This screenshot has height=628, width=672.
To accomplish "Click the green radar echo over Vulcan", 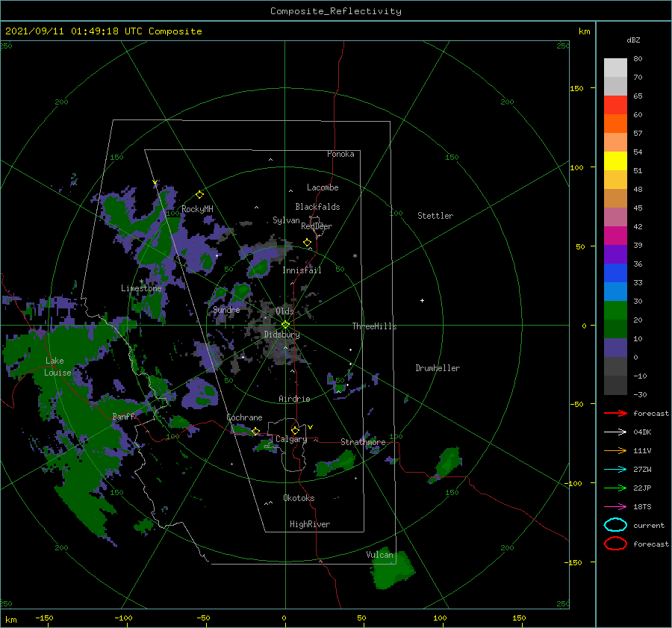I will point(391,568).
